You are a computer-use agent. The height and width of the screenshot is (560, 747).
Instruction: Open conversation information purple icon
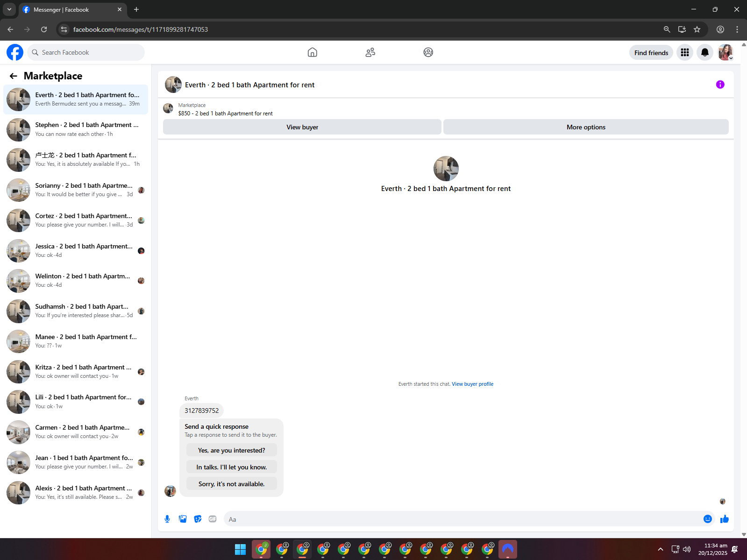(720, 85)
